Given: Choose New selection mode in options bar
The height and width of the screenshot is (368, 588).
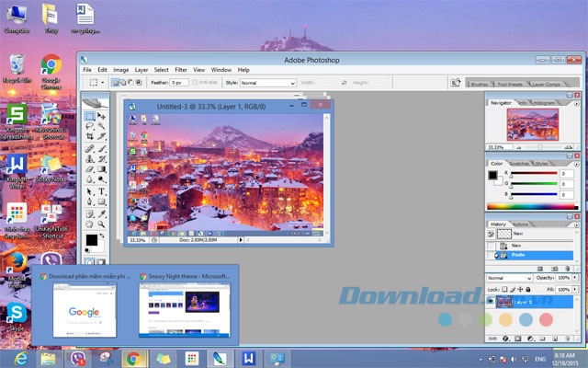Looking at the screenshot, I should pyautogui.click(x=116, y=82).
